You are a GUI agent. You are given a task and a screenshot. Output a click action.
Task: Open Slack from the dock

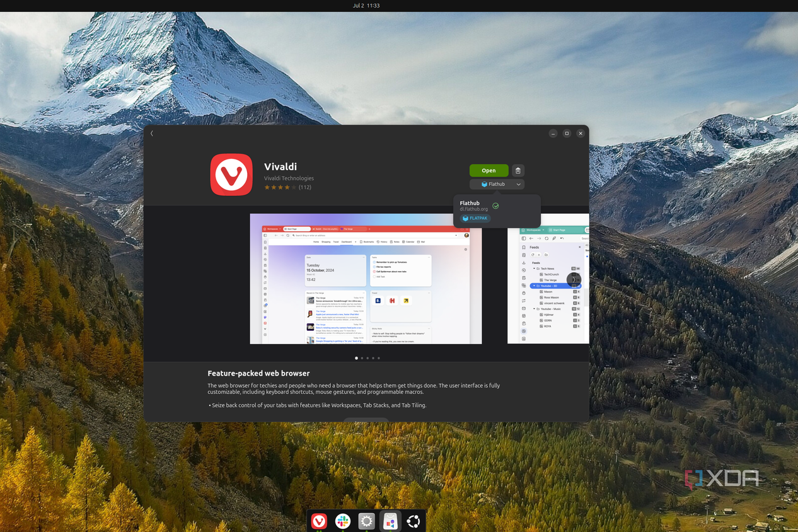[x=343, y=521]
